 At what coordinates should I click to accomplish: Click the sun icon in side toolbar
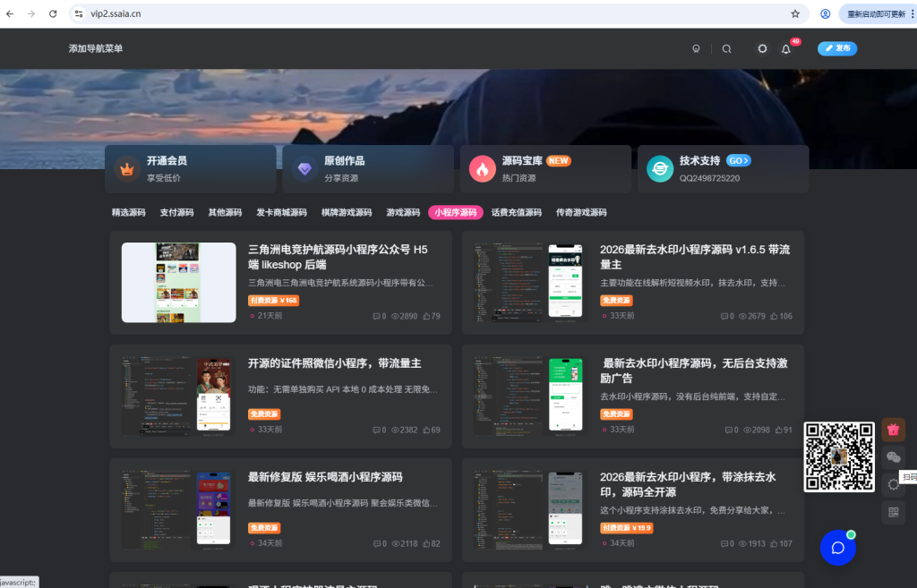pos(893,484)
